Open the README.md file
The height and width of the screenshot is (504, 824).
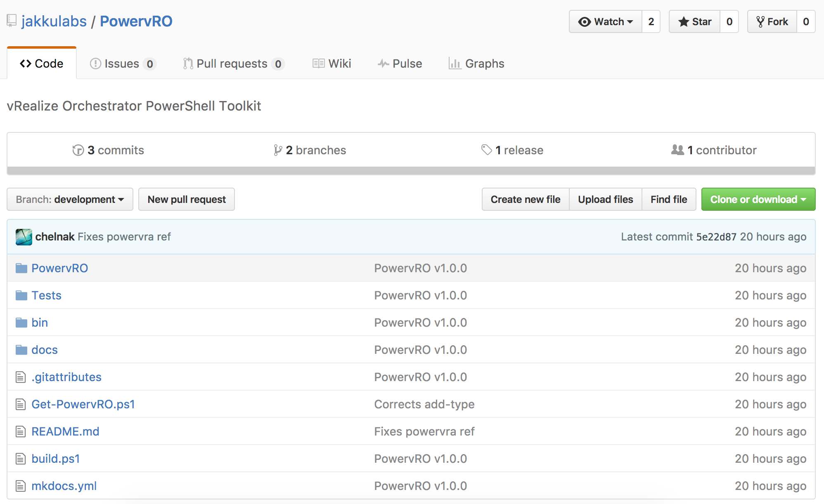pyautogui.click(x=65, y=431)
